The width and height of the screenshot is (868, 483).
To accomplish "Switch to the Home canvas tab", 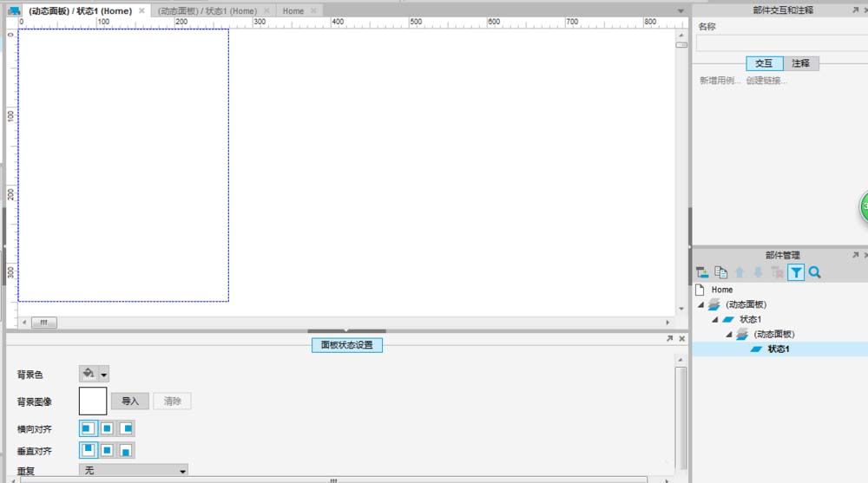I will [293, 10].
